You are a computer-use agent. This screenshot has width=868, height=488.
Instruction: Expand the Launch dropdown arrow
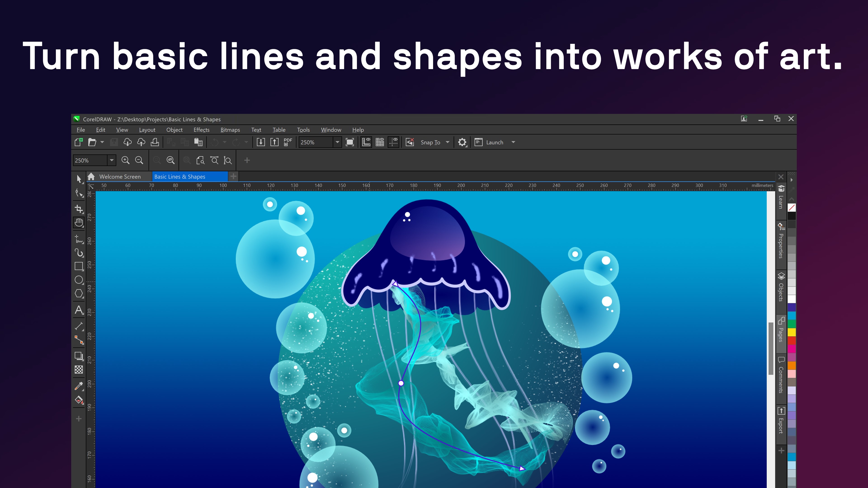coord(513,142)
